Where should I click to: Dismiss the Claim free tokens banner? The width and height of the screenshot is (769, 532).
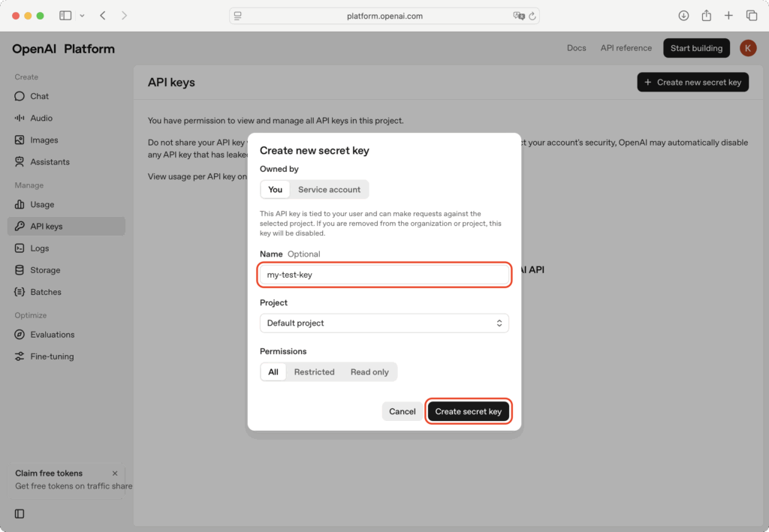coord(115,473)
